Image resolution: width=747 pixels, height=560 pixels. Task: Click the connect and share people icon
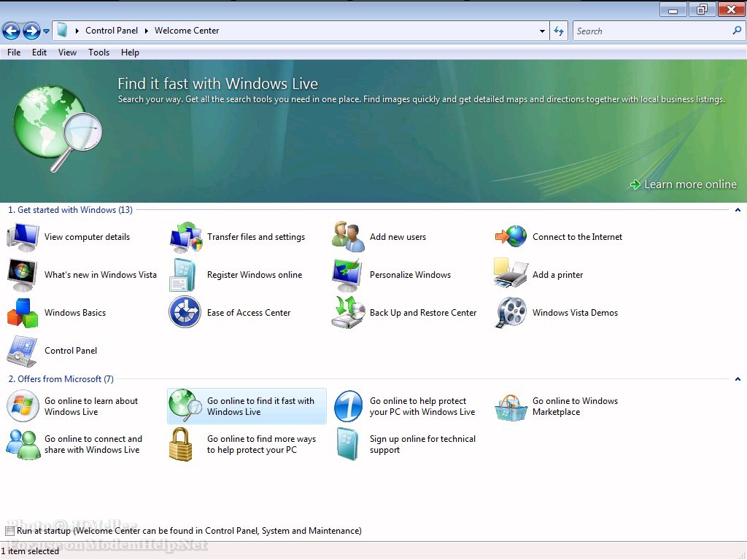click(x=23, y=444)
